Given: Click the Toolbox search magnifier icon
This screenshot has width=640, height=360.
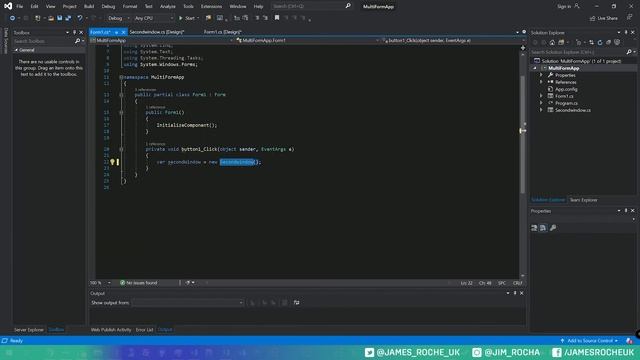Looking at the screenshot, I should pos(78,41).
